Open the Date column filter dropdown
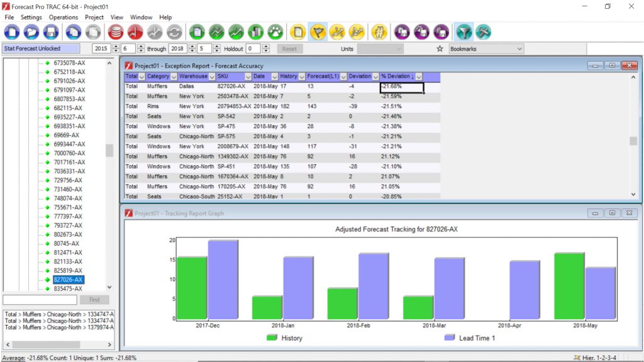 (x=275, y=77)
